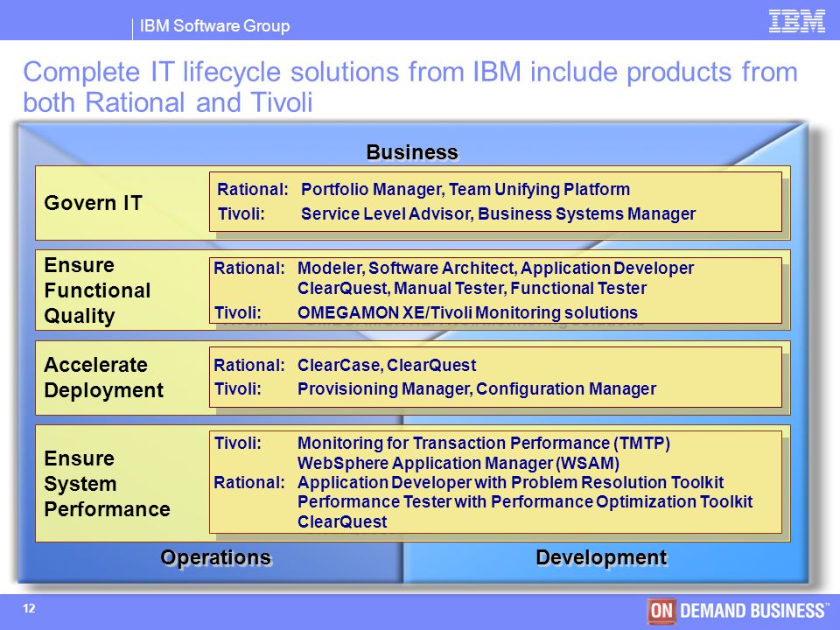Click 'Tivoli:' label in Ensure System Performance box
This screenshot has width=840, height=630.
[238, 443]
